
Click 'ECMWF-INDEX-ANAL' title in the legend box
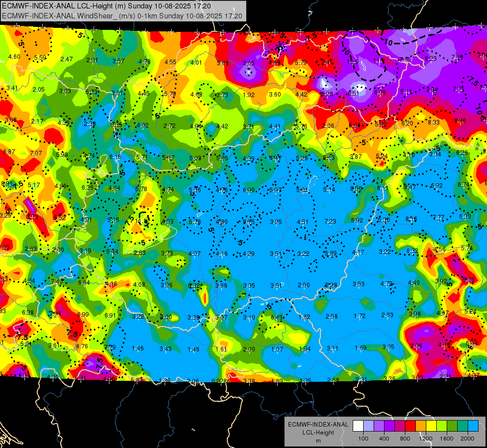tap(318, 425)
